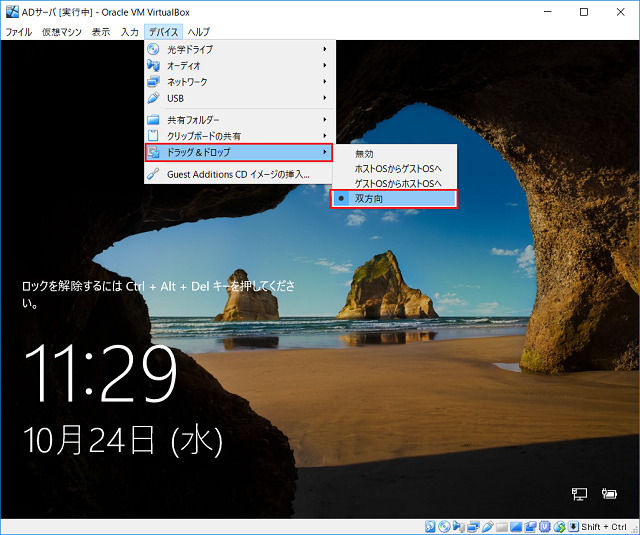Click the USB devices status icon

click(x=488, y=526)
